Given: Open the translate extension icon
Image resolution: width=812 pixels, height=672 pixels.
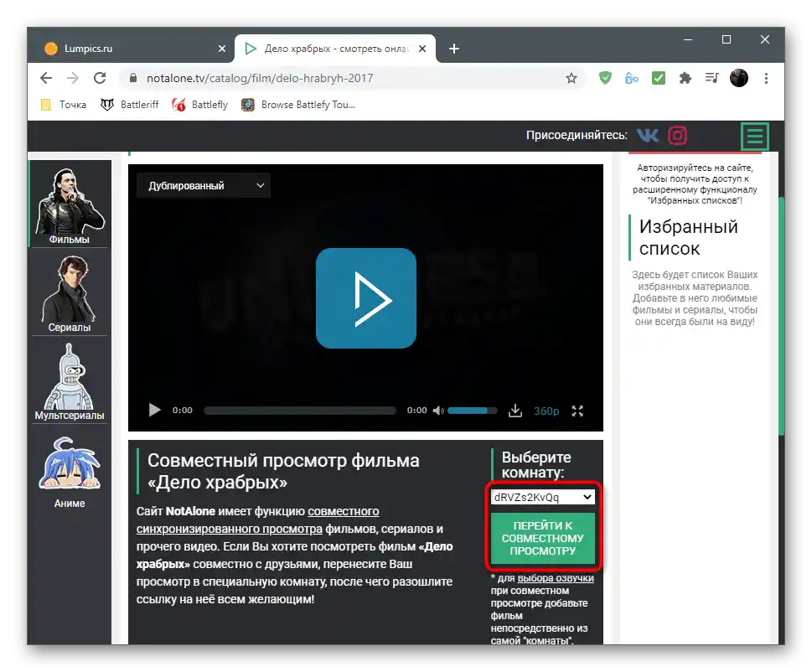Looking at the screenshot, I should tap(631, 78).
